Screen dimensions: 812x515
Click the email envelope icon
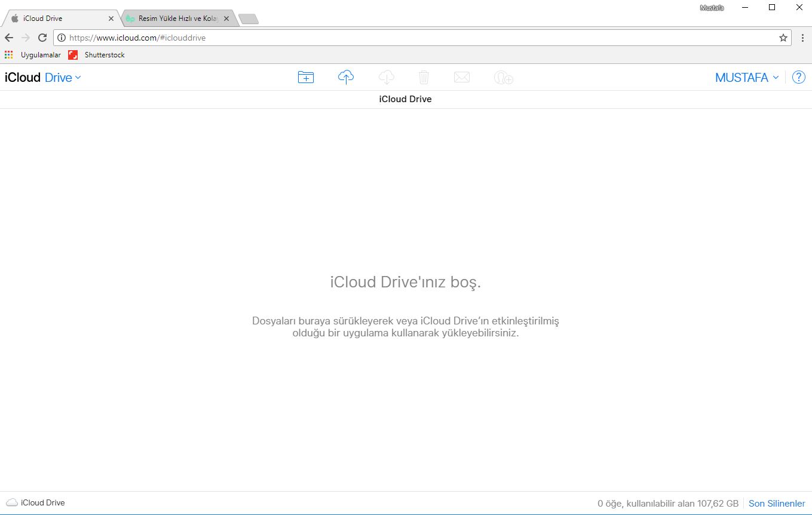click(461, 77)
